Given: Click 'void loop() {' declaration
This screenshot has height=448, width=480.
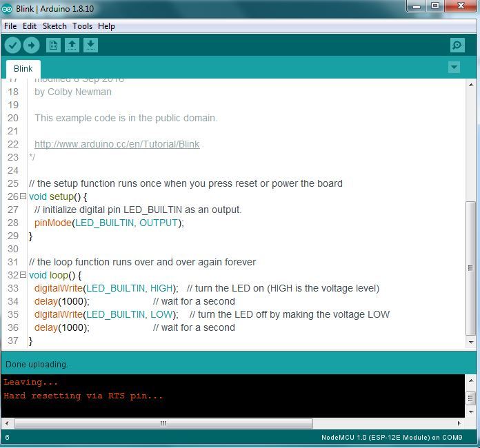Looking at the screenshot, I should [55, 275].
